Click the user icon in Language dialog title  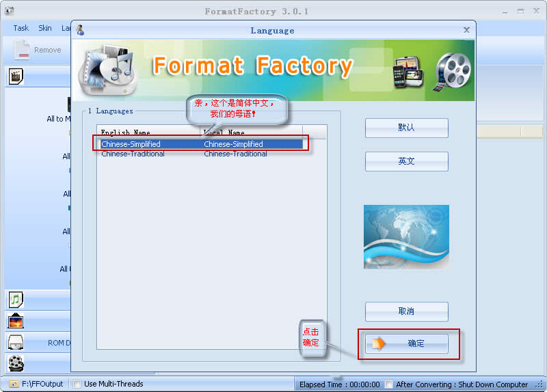[80, 30]
